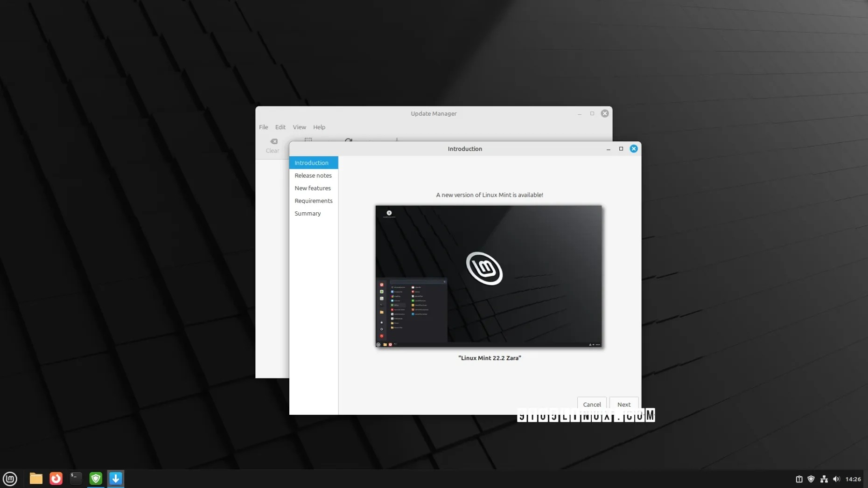Open the File menu in Update Manager
The height and width of the screenshot is (488, 868).
click(x=263, y=127)
